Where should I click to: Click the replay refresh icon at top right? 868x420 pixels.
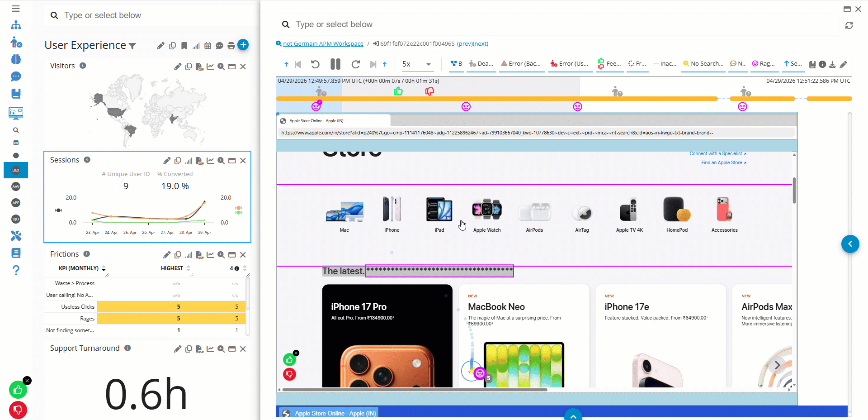coord(849,25)
